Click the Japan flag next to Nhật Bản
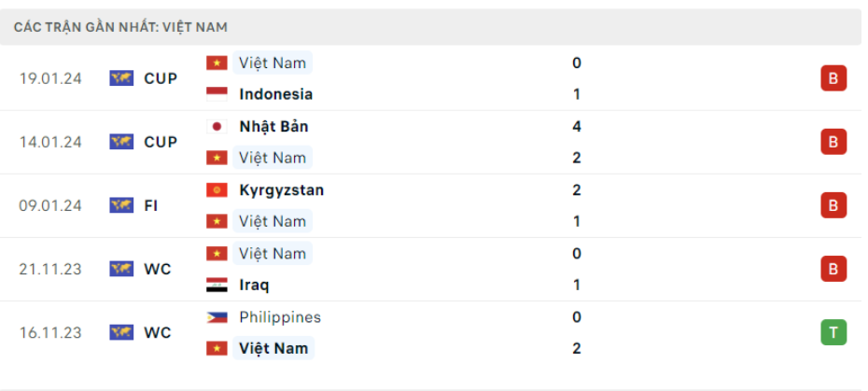 pos(217,127)
